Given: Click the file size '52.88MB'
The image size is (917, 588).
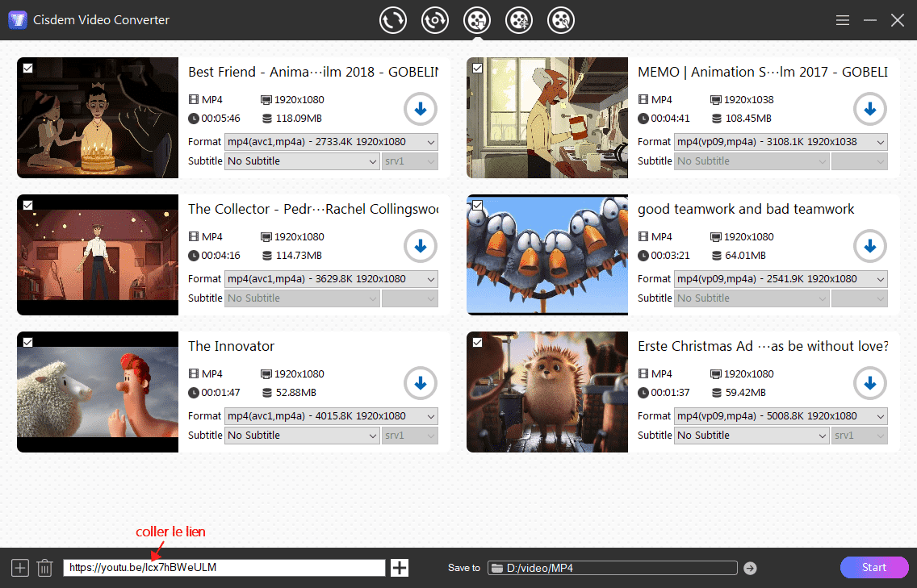Looking at the screenshot, I should 296,393.
